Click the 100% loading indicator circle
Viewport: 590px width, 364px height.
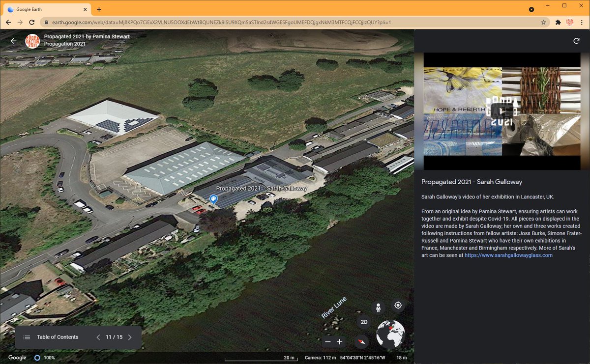(37, 358)
